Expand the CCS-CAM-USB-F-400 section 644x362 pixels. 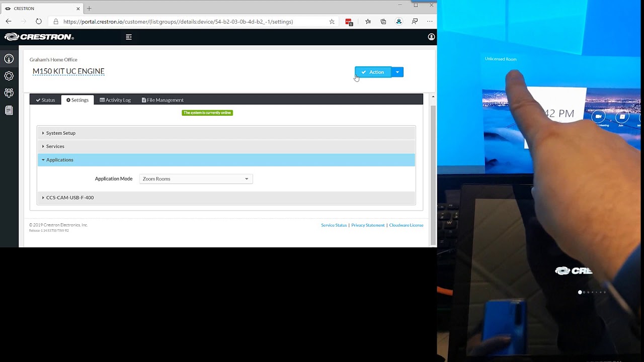(x=226, y=198)
